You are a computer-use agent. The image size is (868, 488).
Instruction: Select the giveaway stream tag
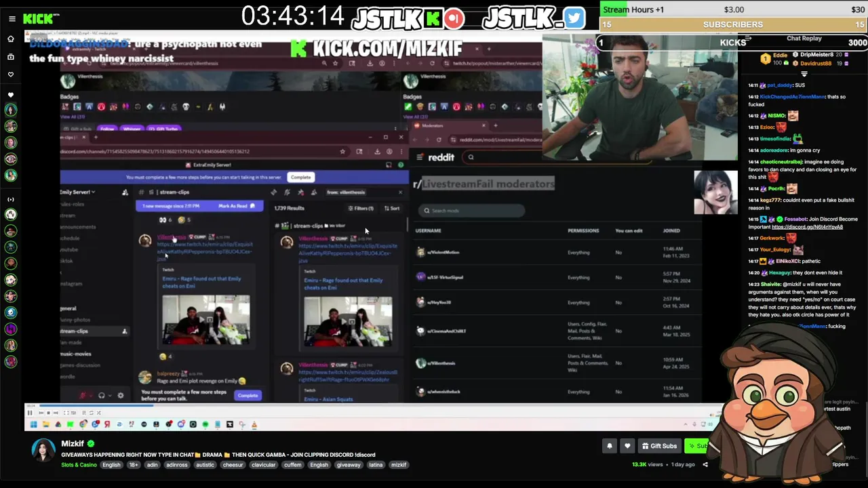(349, 465)
